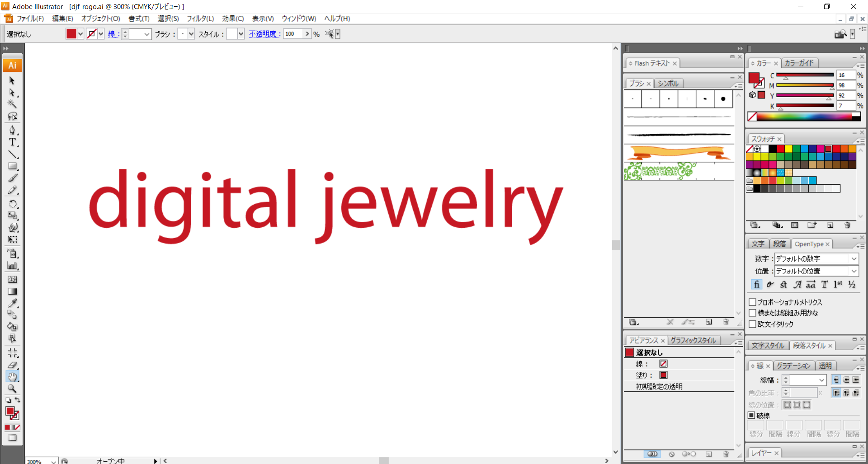Select the Column Graph tool
The height and width of the screenshot is (464, 868).
(x=12, y=266)
